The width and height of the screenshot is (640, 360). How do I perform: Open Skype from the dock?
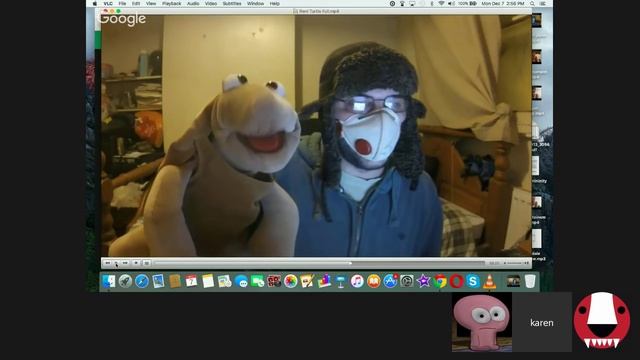[473, 281]
